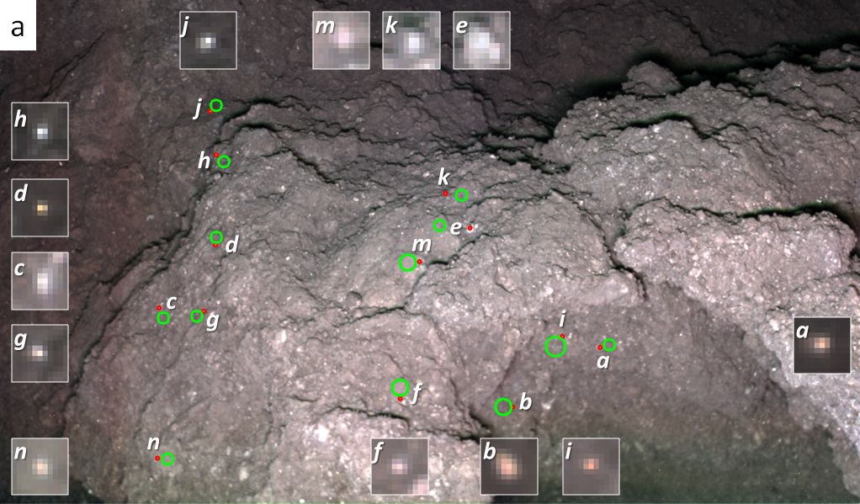Open the dark inset thumbnail labeled a
This screenshot has width=860, height=504.
coord(822,345)
